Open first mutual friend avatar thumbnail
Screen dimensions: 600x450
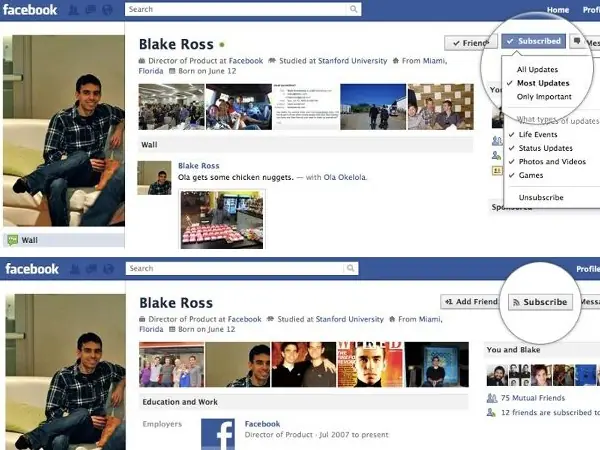[497, 375]
